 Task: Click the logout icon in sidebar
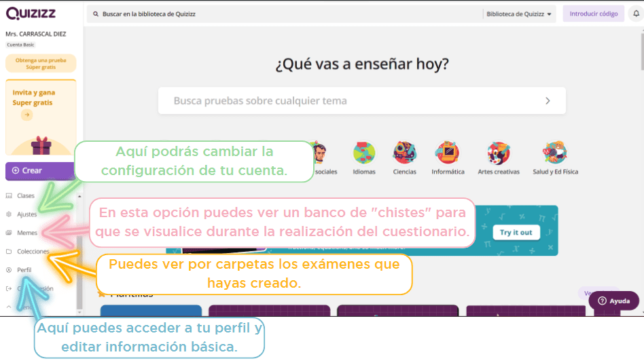tap(9, 289)
